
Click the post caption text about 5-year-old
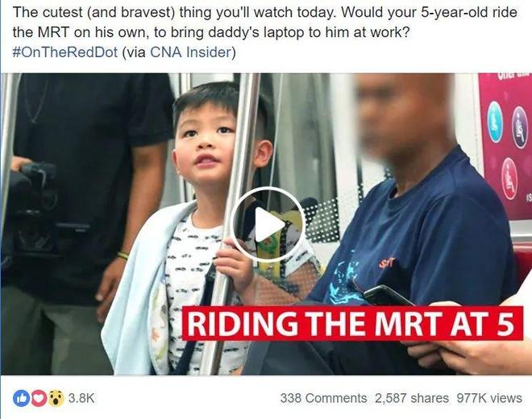pyautogui.click(x=264, y=23)
